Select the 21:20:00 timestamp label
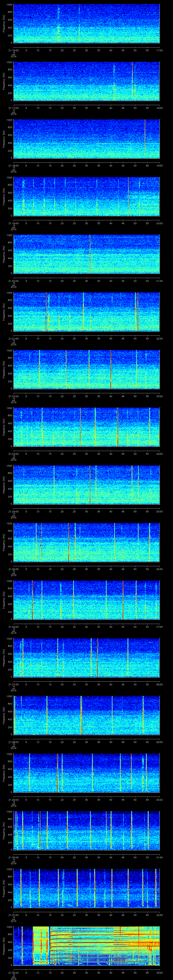The width and height of the screenshot is (173, 980). pos(13,281)
